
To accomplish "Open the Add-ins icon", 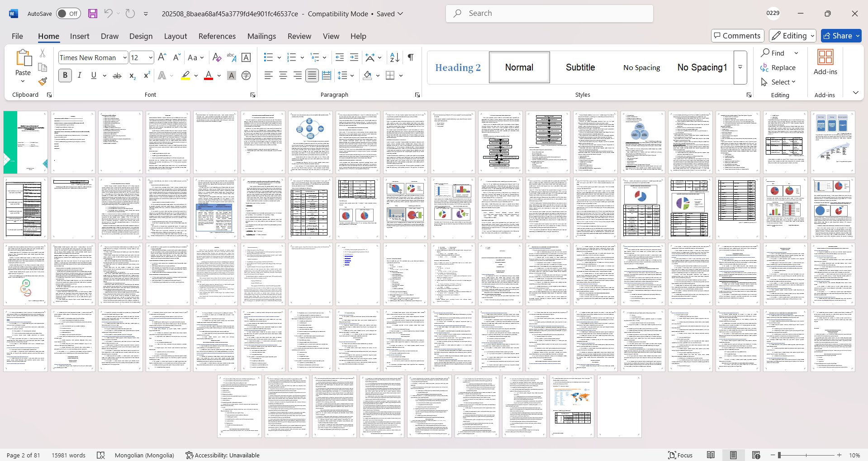I will (x=825, y=62).
